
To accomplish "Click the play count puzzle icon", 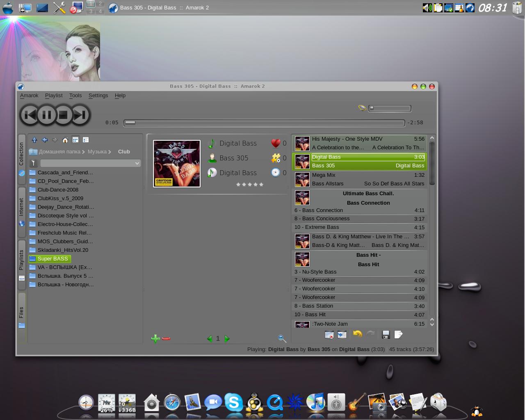I will (x=276, y=158).
